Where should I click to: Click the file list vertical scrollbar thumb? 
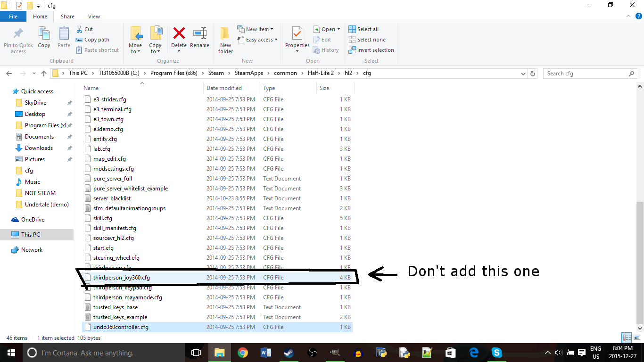pyautogui.click(x=640, y=263)
